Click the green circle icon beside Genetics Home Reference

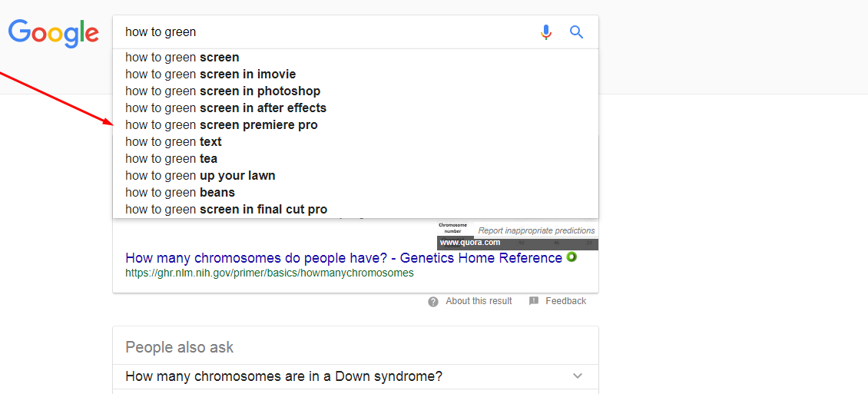pyautogui.click(x=571, y=257)
